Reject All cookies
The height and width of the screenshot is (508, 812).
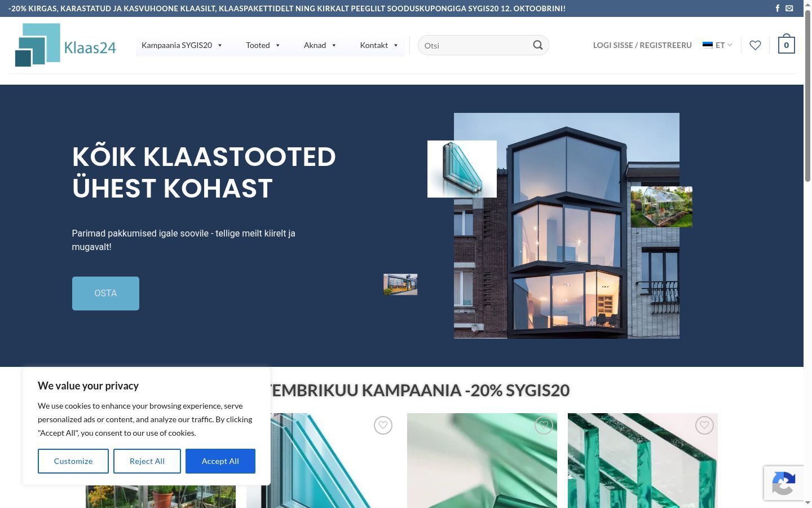tap(147, 461)
